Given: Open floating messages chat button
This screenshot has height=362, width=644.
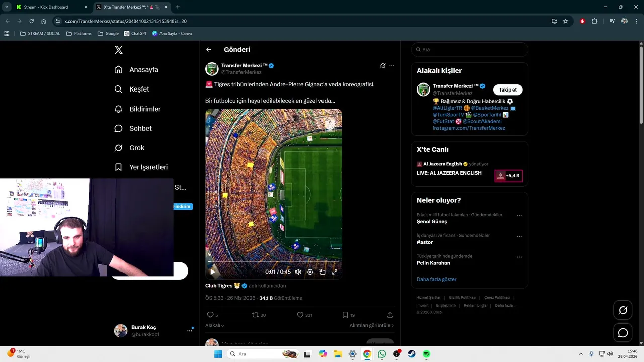Looking at the screenshot, I should point(623,333).
